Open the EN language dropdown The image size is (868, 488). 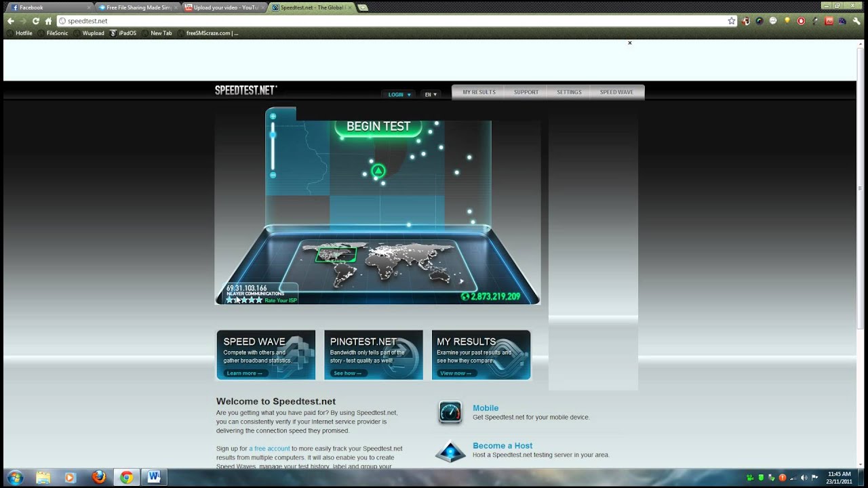(431, 94)
